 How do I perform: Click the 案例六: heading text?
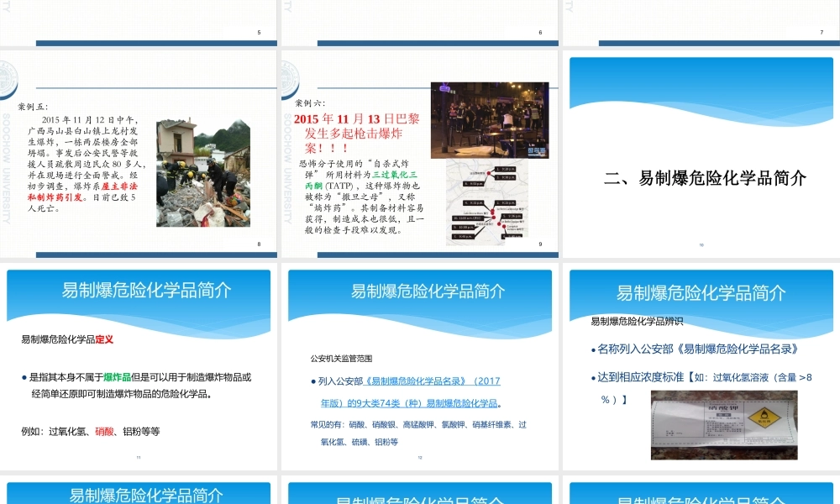pos(310,102)
